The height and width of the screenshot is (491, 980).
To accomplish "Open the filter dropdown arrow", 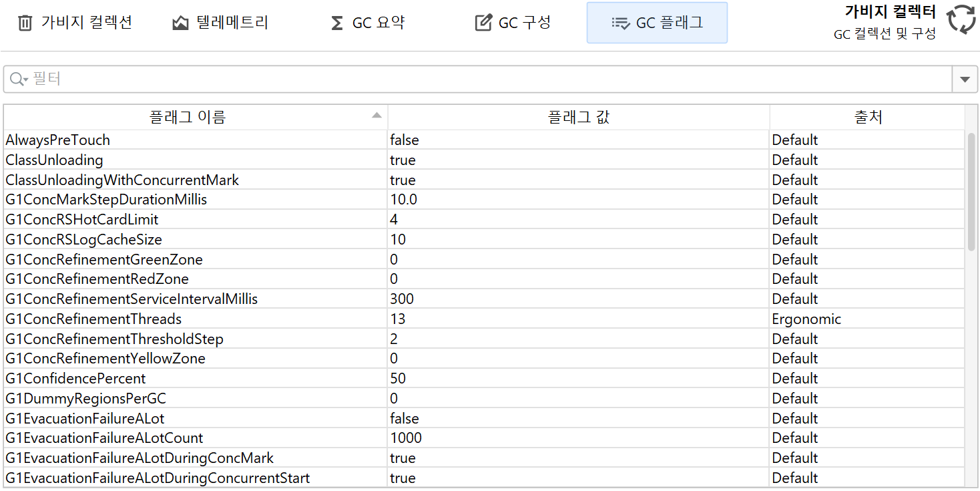I will click(x=964, y=79).
